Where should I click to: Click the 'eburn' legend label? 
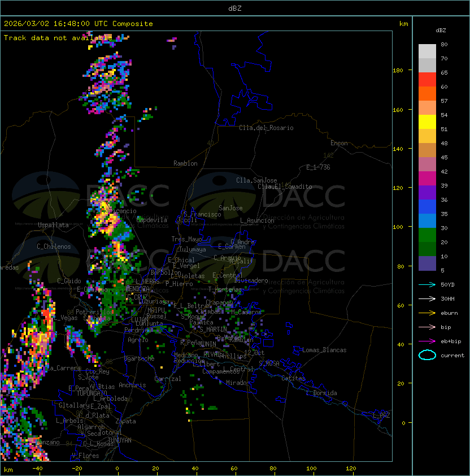[449, 313]
